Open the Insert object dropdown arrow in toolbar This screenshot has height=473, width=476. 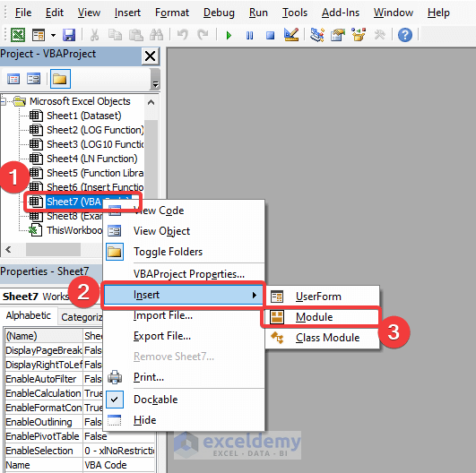pyautogui.click(x=53, y=35)
